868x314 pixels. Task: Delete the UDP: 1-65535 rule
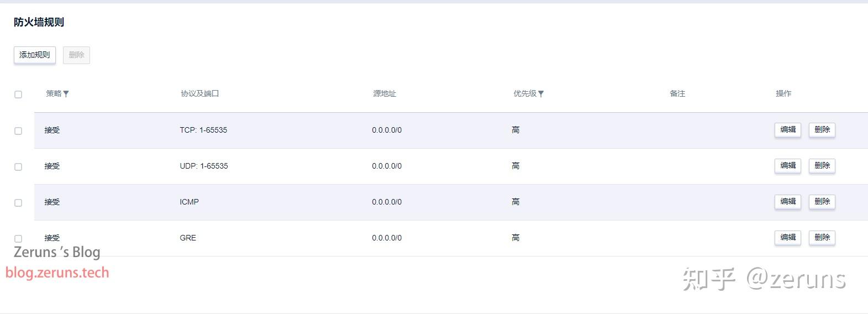tap(822, 166)
